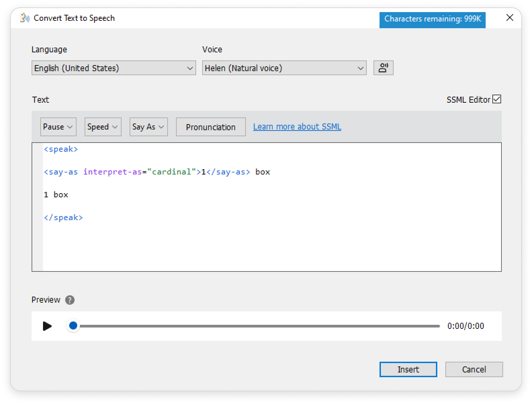
Task: Expand the Say As dropdown
Action: tap(148, 127)
